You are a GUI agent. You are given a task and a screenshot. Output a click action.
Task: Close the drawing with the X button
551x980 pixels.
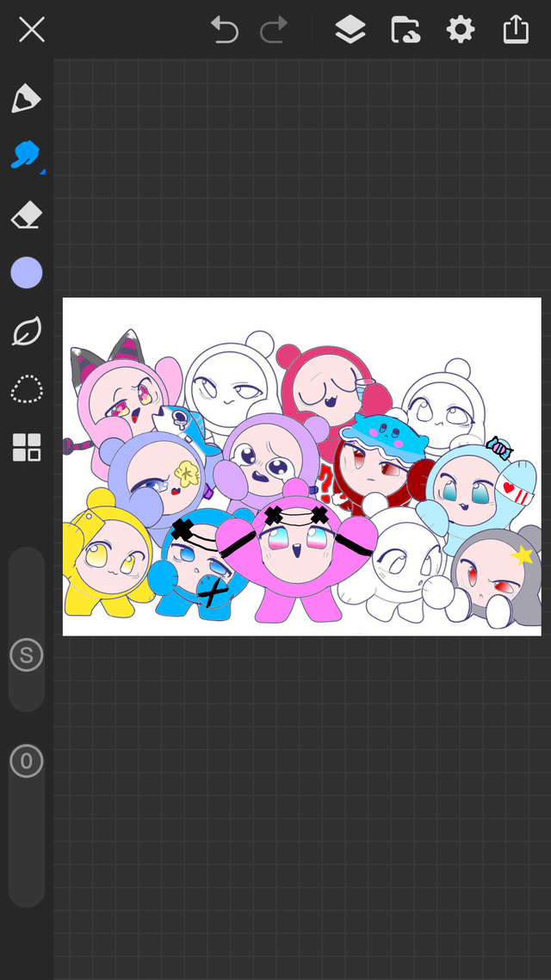click(32, 31)
